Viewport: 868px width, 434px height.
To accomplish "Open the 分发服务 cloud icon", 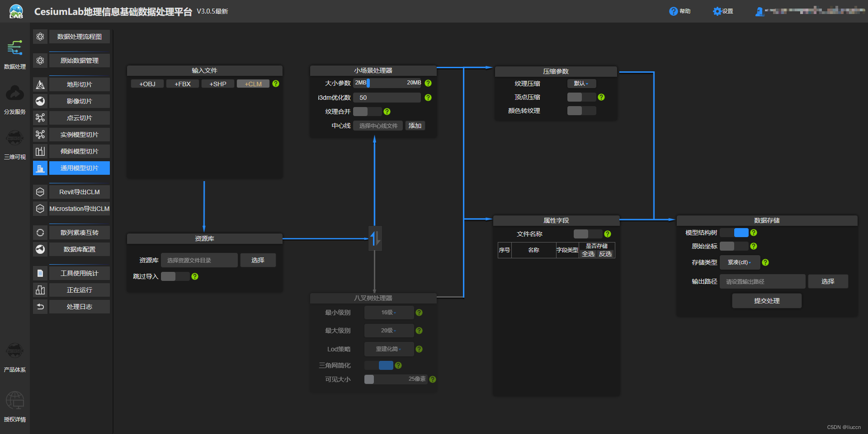I will tap(15, 93).
